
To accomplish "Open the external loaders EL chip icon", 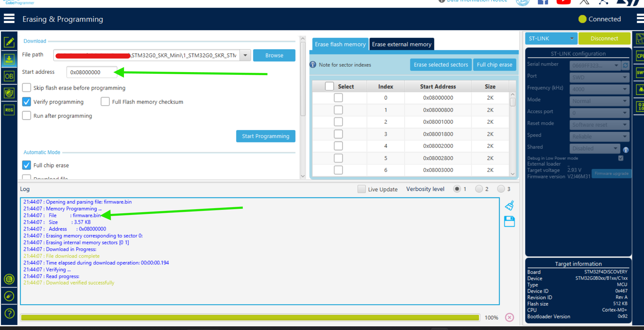I will (x=9, y=279).
